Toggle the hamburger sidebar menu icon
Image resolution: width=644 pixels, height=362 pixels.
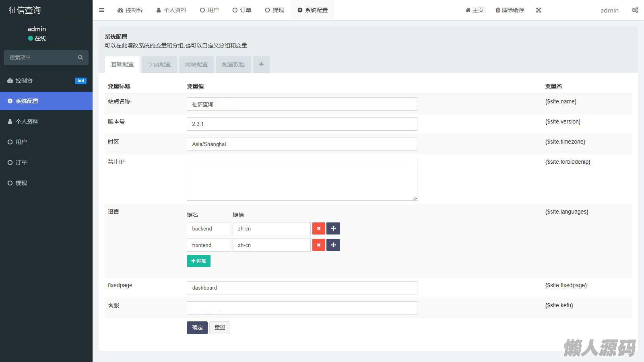pyautogui.click(x=101, y=10)
